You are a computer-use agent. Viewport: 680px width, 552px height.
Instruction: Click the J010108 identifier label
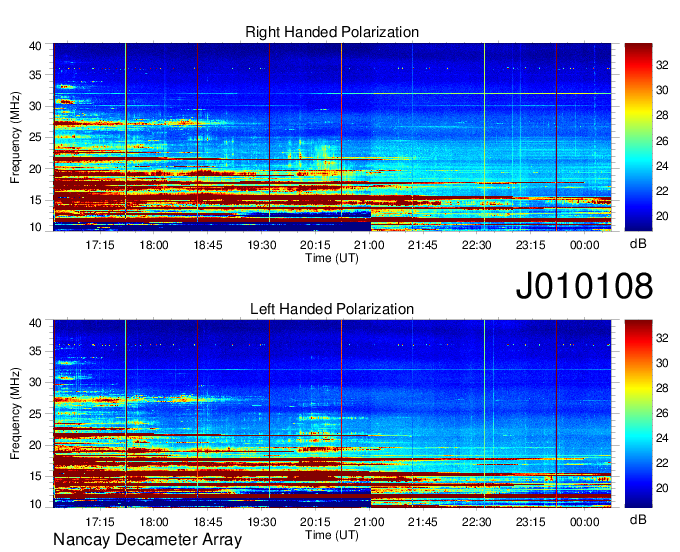(584, 286)
